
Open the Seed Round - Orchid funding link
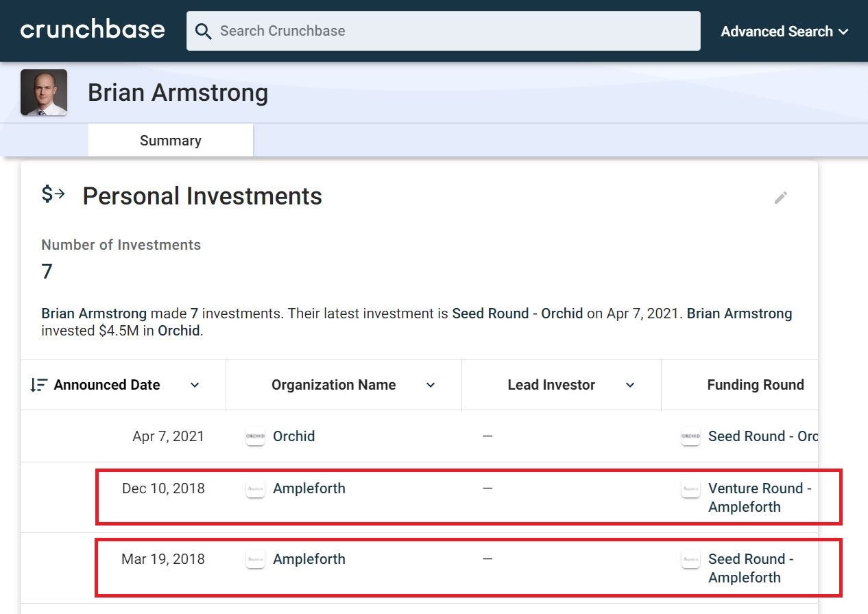763,436
